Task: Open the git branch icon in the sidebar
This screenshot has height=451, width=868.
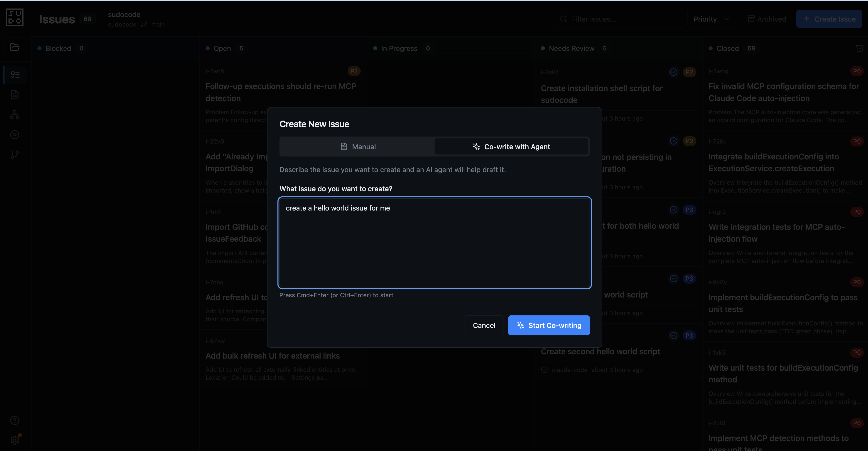Action: pos(15,154)
